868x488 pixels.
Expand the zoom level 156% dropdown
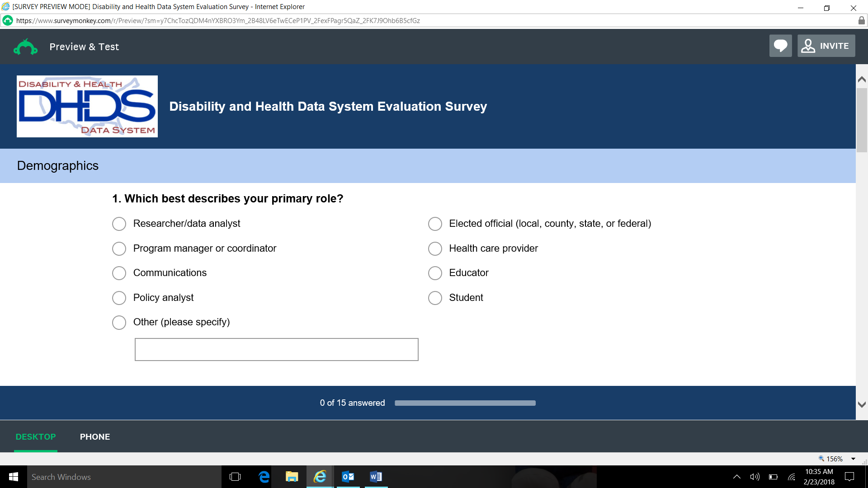853,459
